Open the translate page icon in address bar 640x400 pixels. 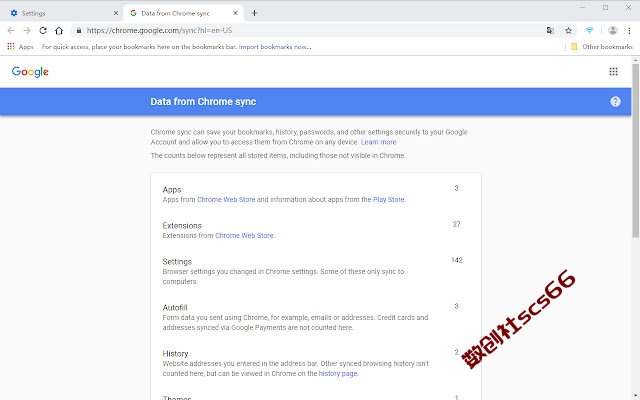pyautogui.click(x=550, y=30)
